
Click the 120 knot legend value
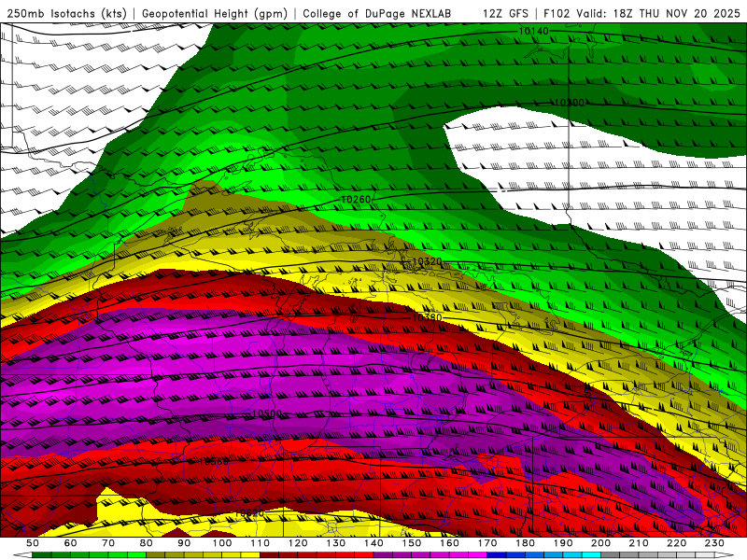click(x=298, y=543)
